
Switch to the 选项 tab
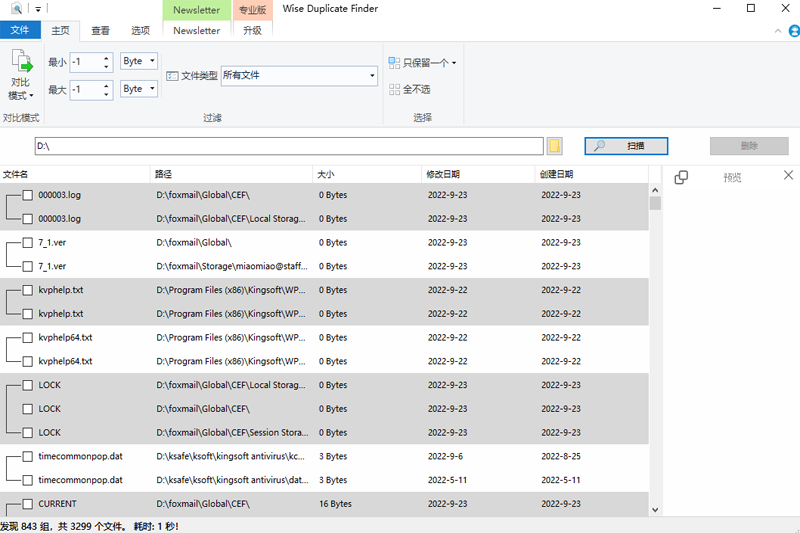tap(140, 31)
